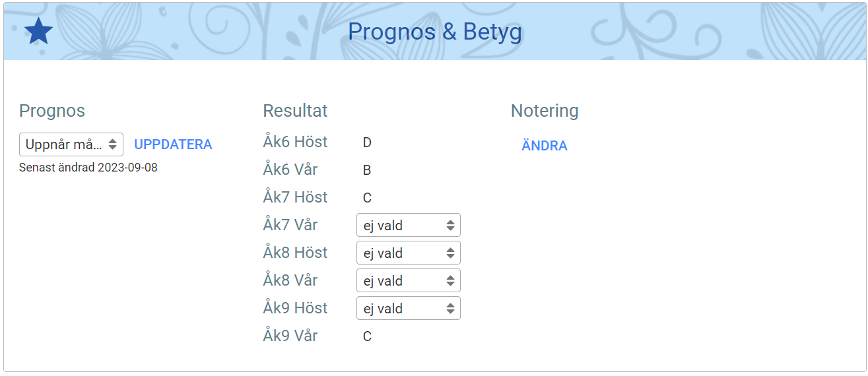Select the grade B for Åk6 Vår
Screen dimensions: 868x376
click(367, 170)
